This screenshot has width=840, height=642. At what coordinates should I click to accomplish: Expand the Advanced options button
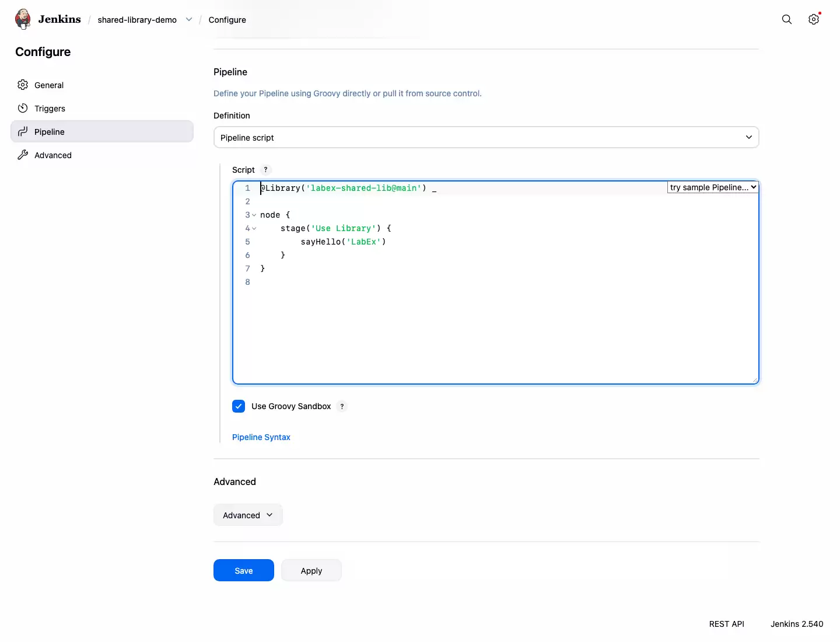[x=248, y=515]
